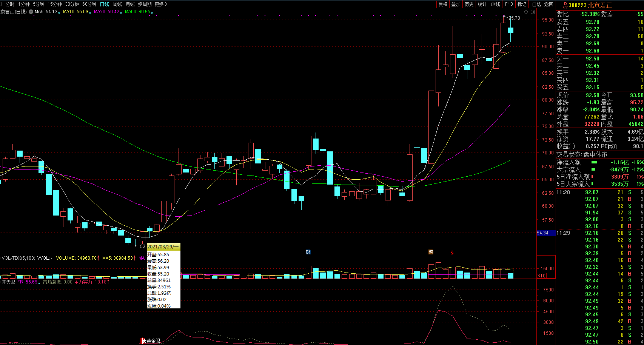Switch to the 分时 intraday chart tab

[x=10, y=4]
